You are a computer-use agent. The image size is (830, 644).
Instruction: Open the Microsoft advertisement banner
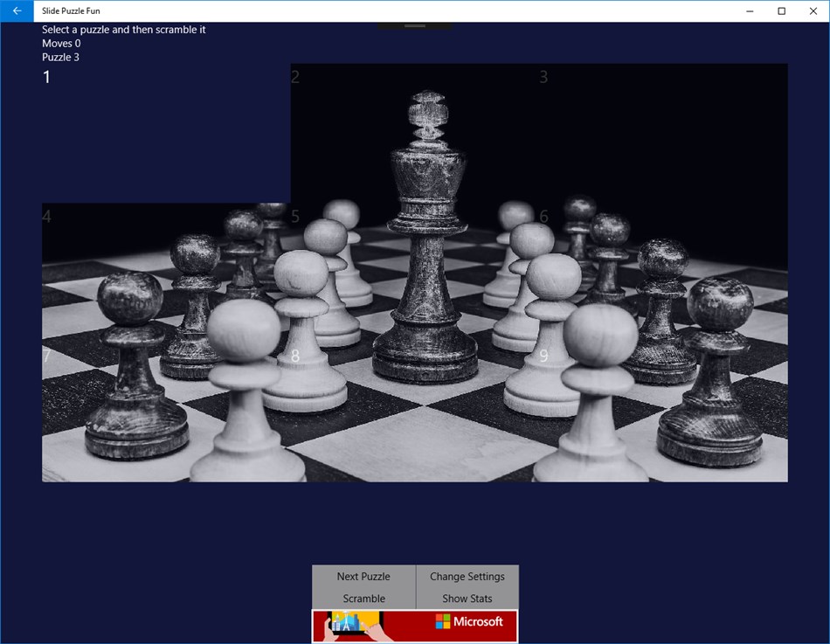coord(415,626)
